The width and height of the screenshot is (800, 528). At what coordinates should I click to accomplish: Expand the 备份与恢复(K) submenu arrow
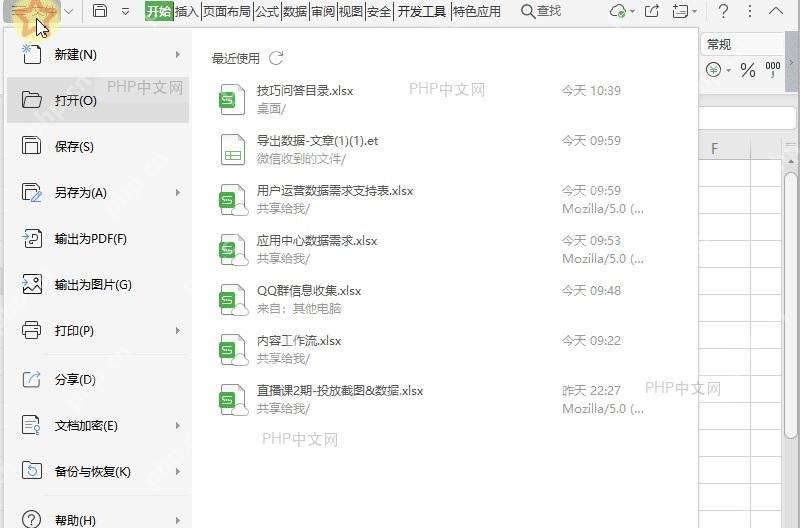[x=178, y=471]
